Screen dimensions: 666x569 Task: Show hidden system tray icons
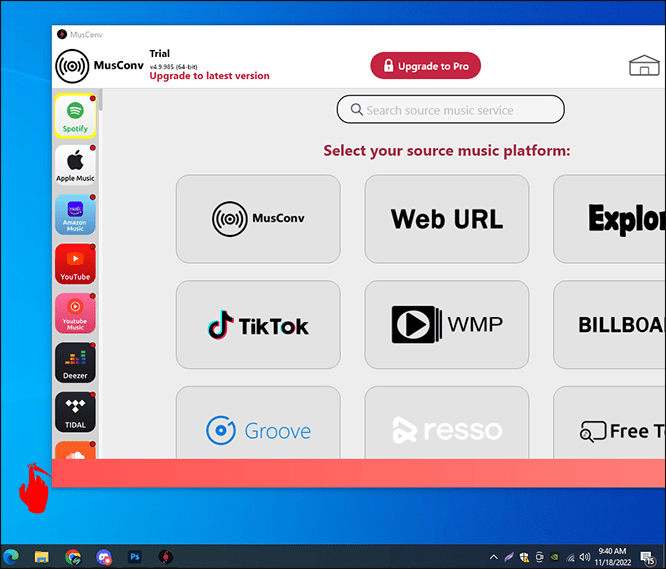pos(493,557)
